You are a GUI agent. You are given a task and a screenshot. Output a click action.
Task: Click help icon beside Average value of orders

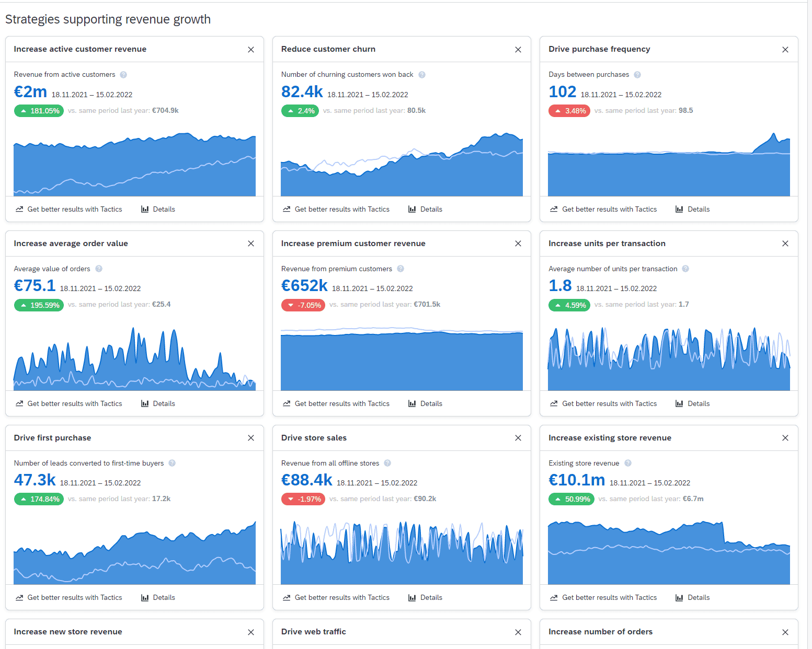(x=98, y=269)
